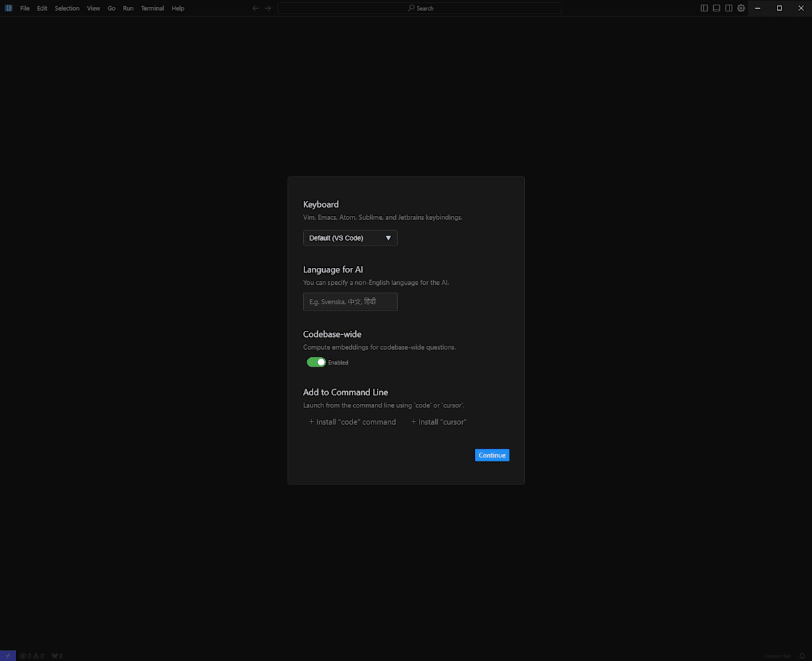This screenshot has height=661, width=812.
Task: Disable the Codebase-wide embeddings toggle
Action: (316, 362)
